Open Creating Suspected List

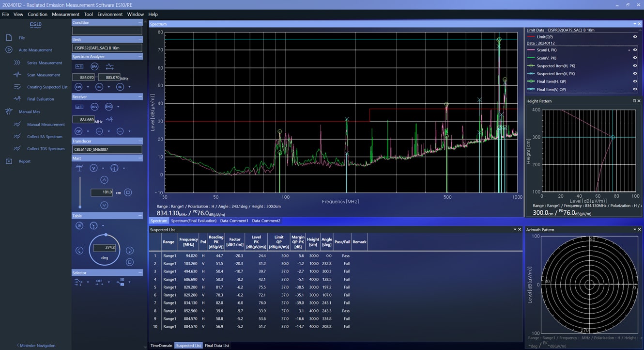[x=47, y=87]
